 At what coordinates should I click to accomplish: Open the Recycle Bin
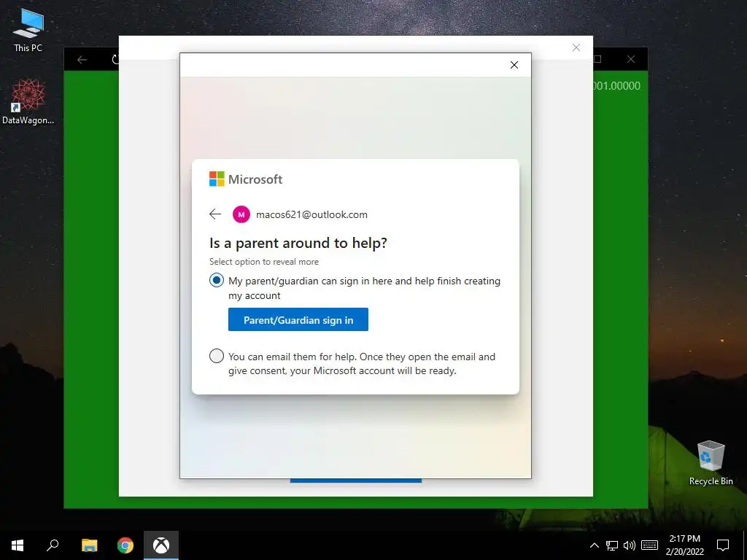click(711, 463)
